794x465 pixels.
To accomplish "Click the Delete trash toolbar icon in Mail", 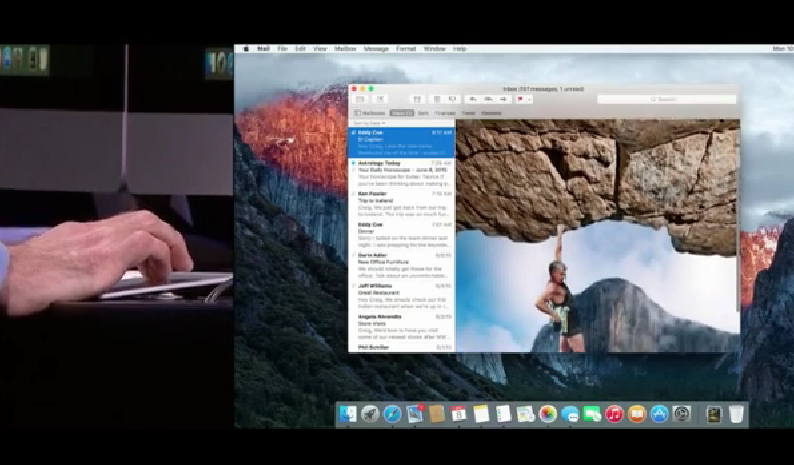I will point(436,99).
